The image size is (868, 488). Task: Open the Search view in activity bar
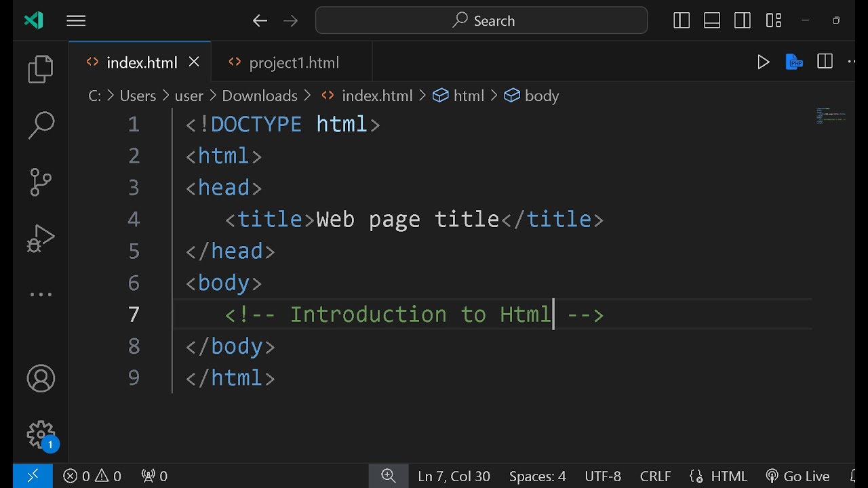pyautogui.click(x=41, y=125)
